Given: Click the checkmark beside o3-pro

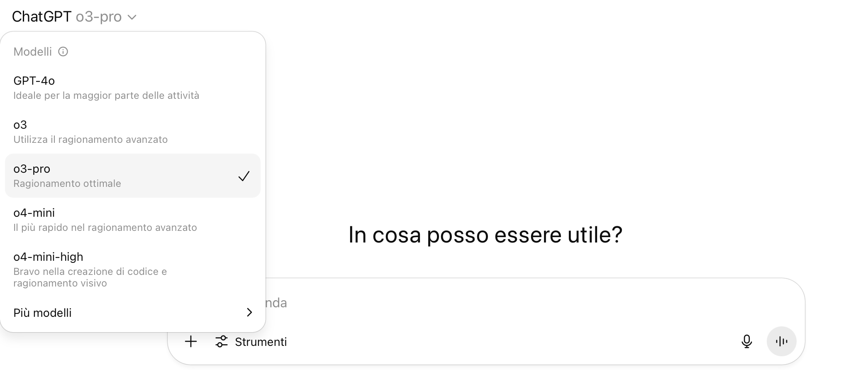Looking at the screenshot, I should [x=244, y=176].
